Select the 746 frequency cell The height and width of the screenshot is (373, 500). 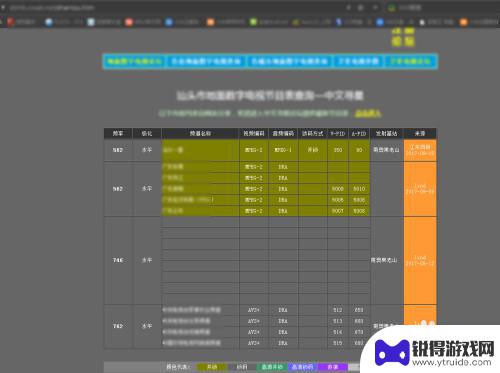(118, 260)
